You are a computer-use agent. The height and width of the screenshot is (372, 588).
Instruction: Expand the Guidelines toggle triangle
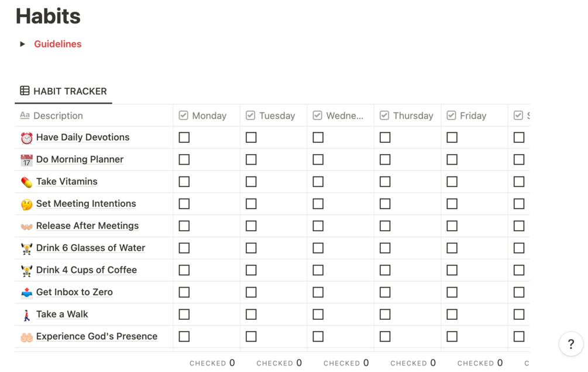22,44
